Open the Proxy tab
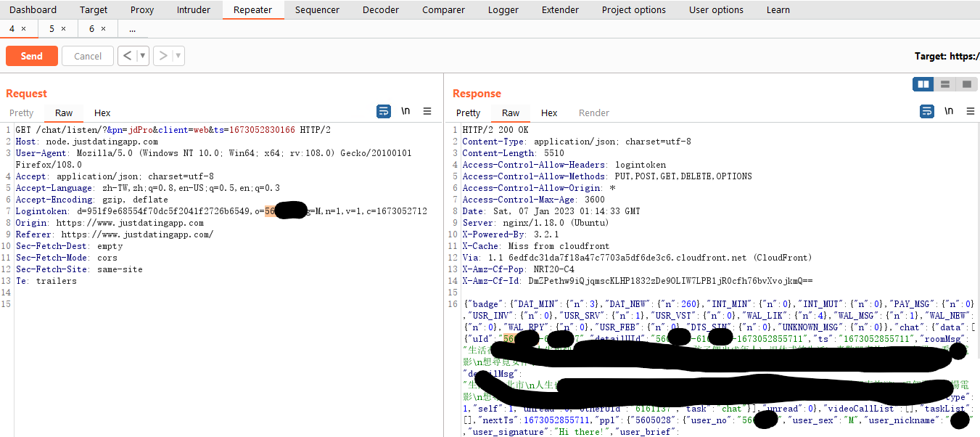This screenshot has height=437, width=980. tap(142, 10)
